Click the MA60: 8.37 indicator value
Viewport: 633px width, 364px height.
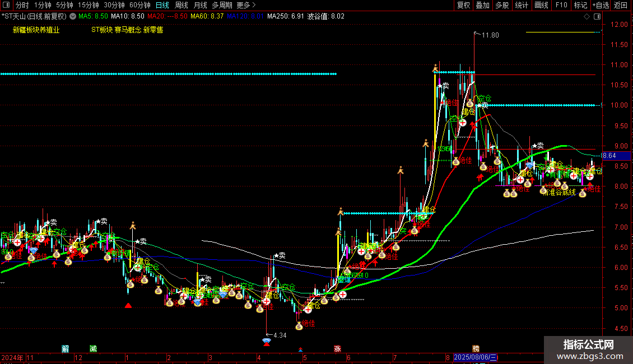point(207,17)
